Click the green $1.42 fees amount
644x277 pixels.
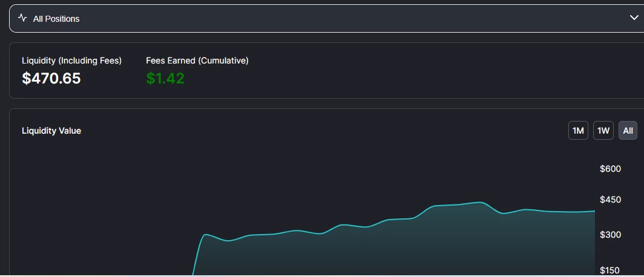(165, 78)
